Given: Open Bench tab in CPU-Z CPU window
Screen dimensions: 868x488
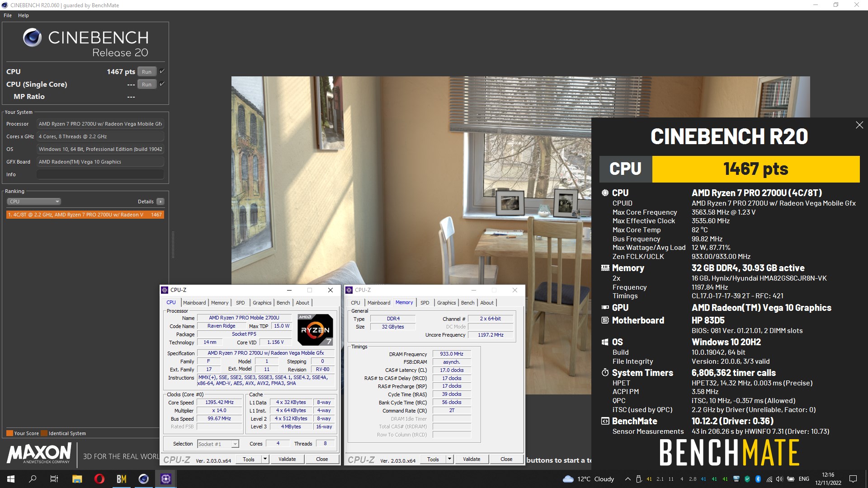Looking at the screenshot, I should tap(283, 303).
